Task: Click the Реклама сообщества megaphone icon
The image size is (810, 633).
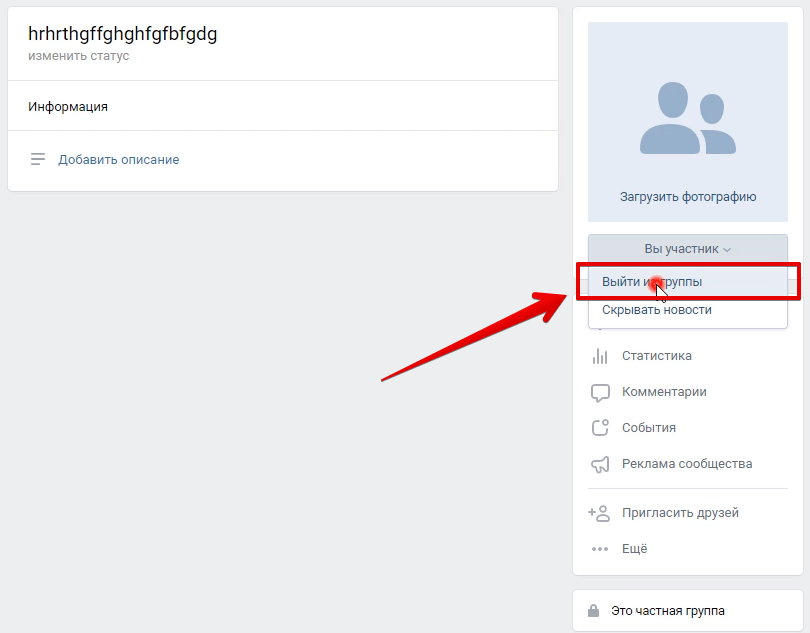Action: click(x=600, y=464)
